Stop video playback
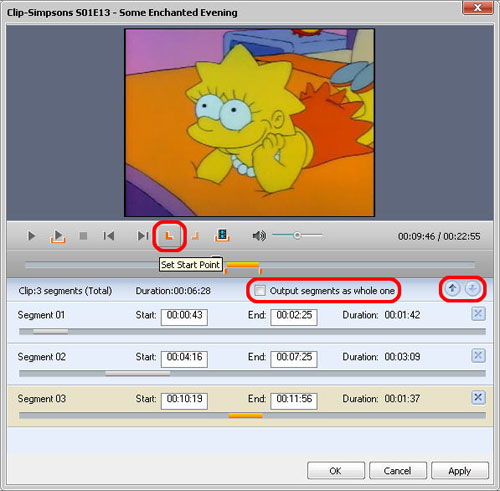Image resolution: width=500 pixels, height=491 pixels. (83, 236)
